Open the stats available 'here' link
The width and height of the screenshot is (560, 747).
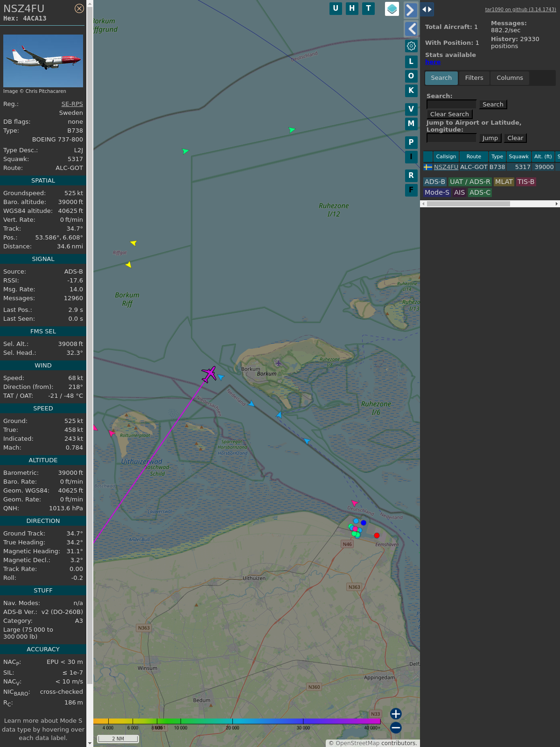point(433,62)
